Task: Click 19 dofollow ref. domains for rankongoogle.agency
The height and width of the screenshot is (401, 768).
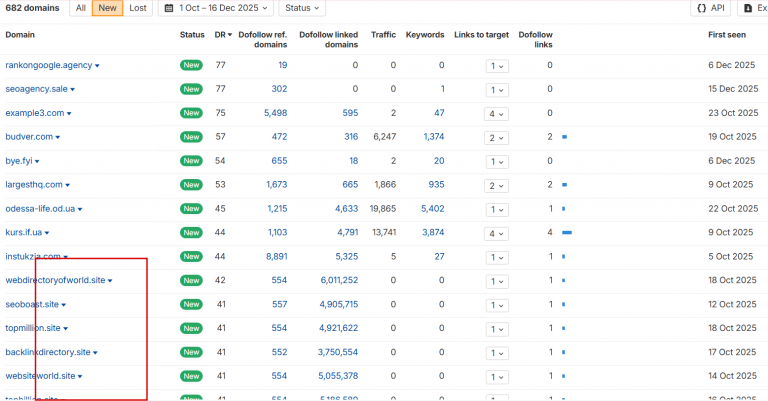Action: [x=283, y=65]
